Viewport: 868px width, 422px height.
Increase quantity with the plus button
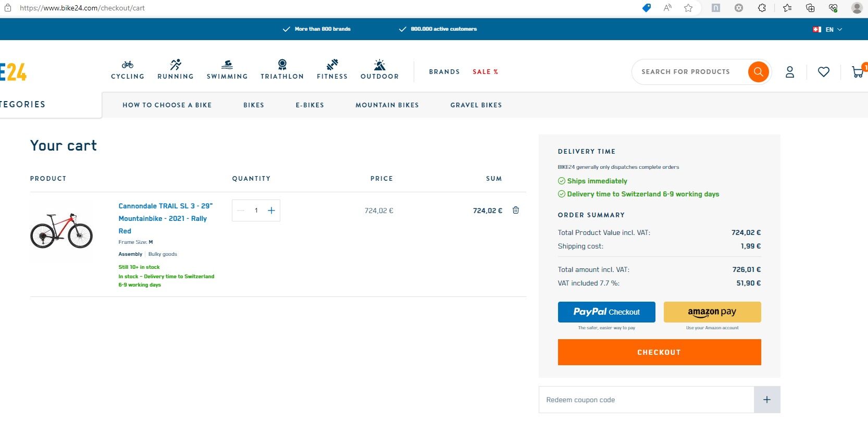click(x=271, y=210)
